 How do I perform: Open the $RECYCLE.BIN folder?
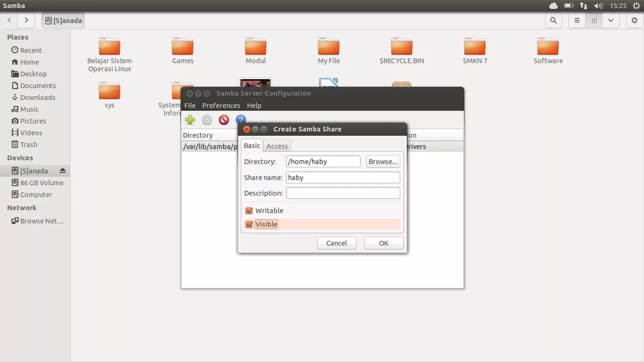[402, 51]
